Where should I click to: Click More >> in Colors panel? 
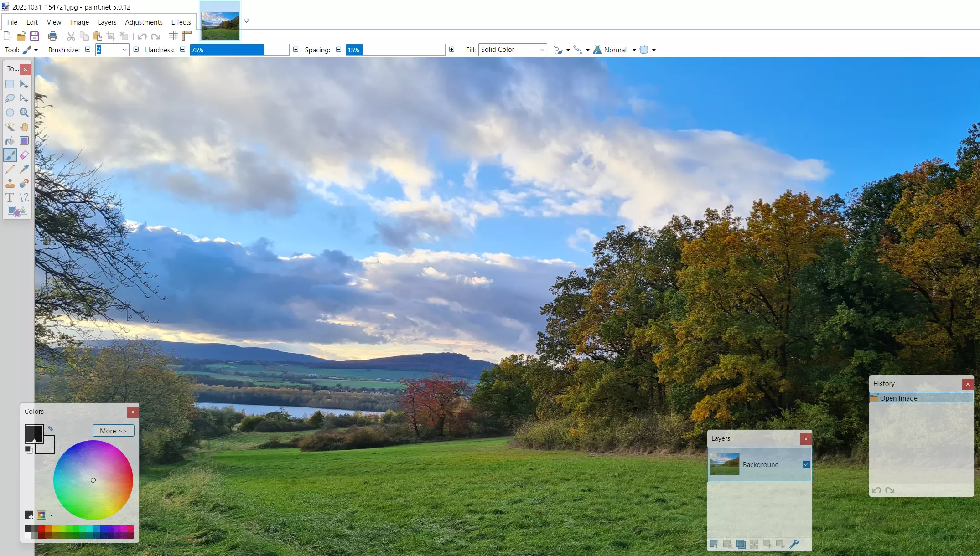click(x=113, y=430)
